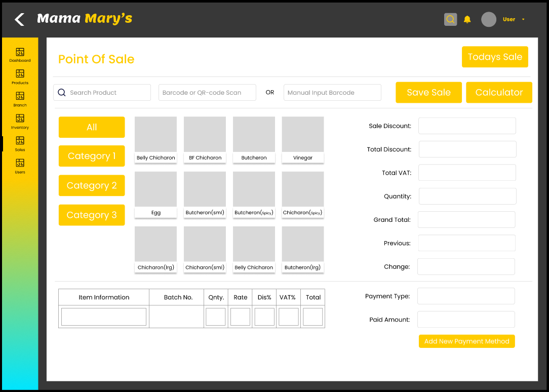
Task: Filter products by Category 1
Action: pos(92,156)
